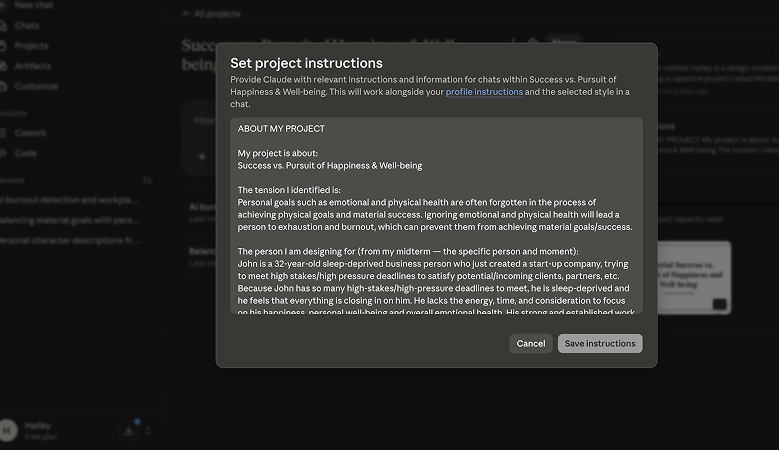Click the Hailey profile avatar
Screen dimensions: 779x450
coord(7,430)
